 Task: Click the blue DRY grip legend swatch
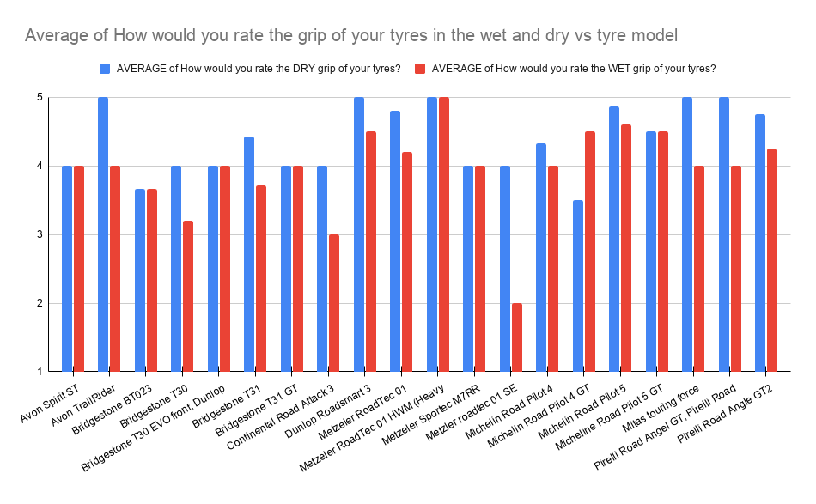106,69
